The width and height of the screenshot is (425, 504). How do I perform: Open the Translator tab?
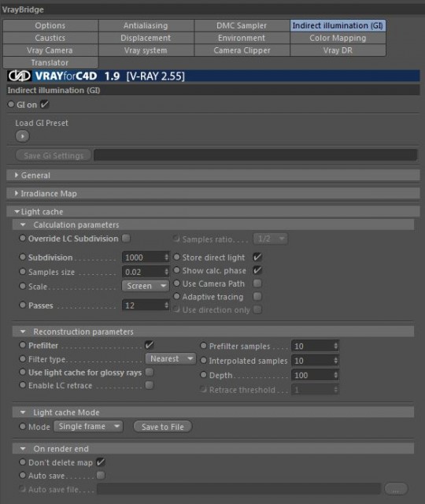(x=50, y=62)
